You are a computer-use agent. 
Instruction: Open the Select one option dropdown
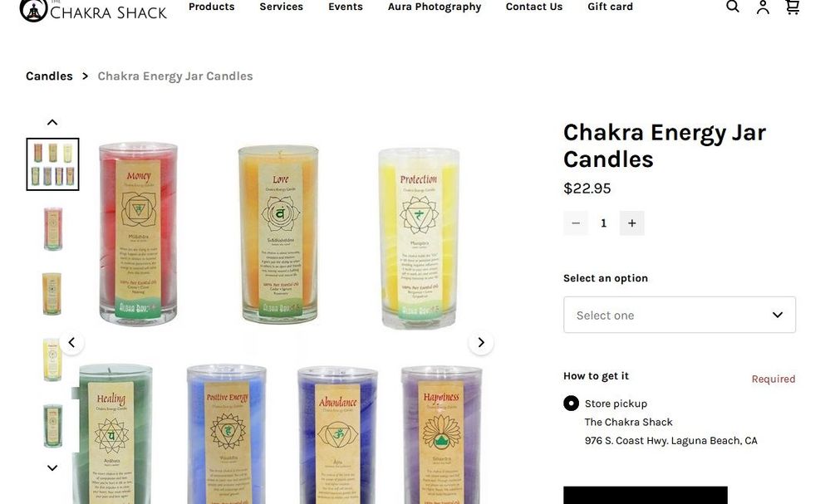coord(679,315)
